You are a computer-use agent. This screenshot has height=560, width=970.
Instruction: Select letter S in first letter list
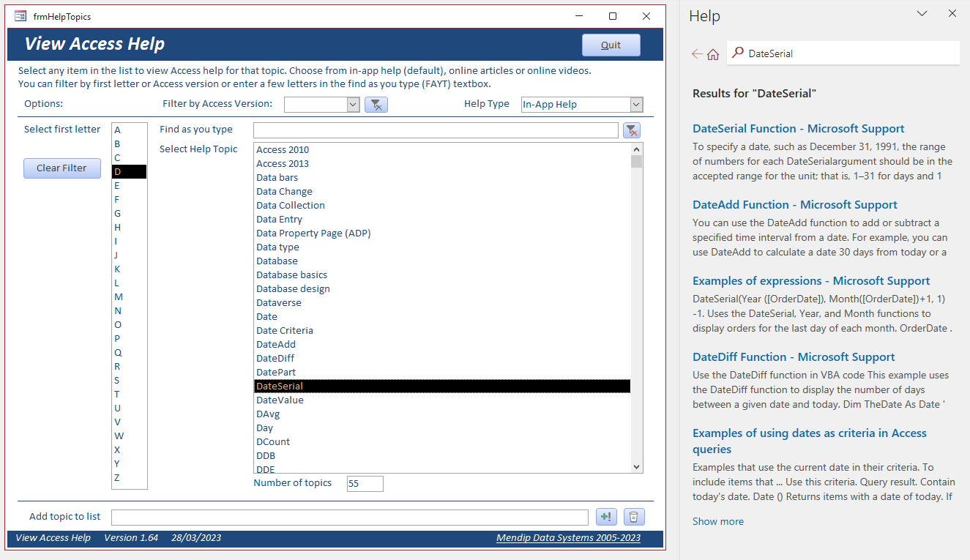[130, 381]
